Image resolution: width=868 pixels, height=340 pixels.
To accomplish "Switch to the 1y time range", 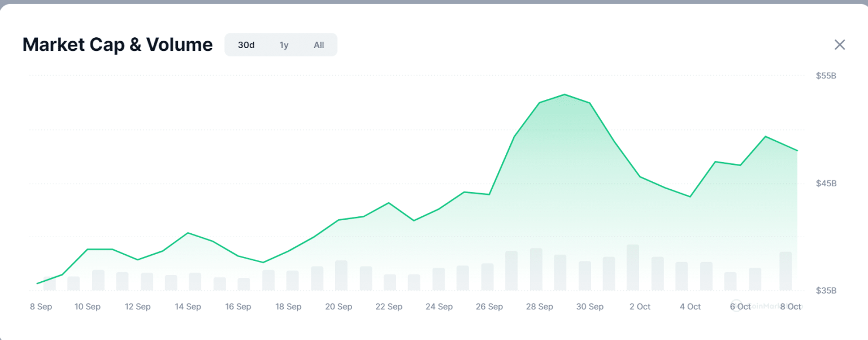I will [x=284, y=45].
